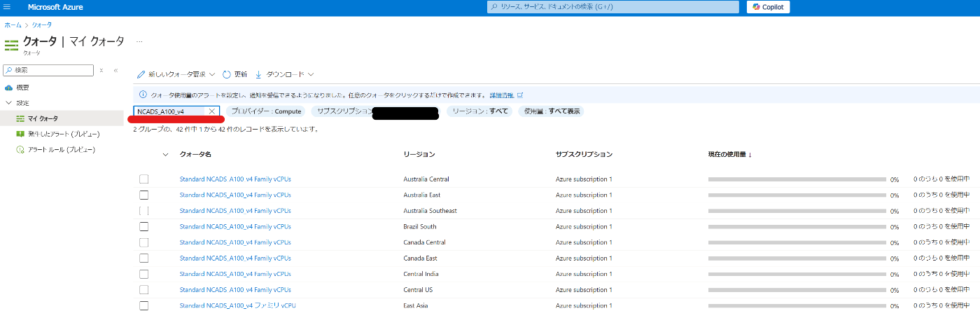
Task: Click the 更新 button
Action: point(234,74)
